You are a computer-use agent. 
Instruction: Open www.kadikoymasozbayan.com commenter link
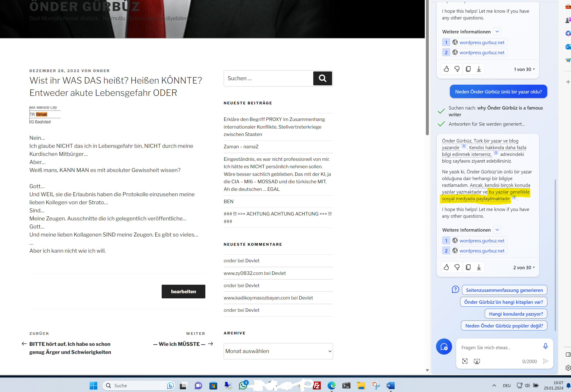257,298
